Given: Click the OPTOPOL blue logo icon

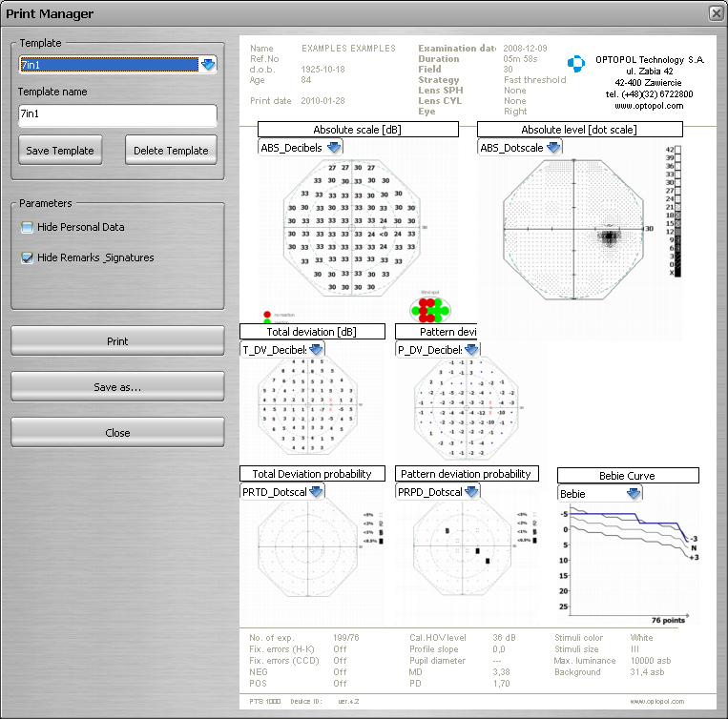Looking at the screenshot, I should pos(576,64).
